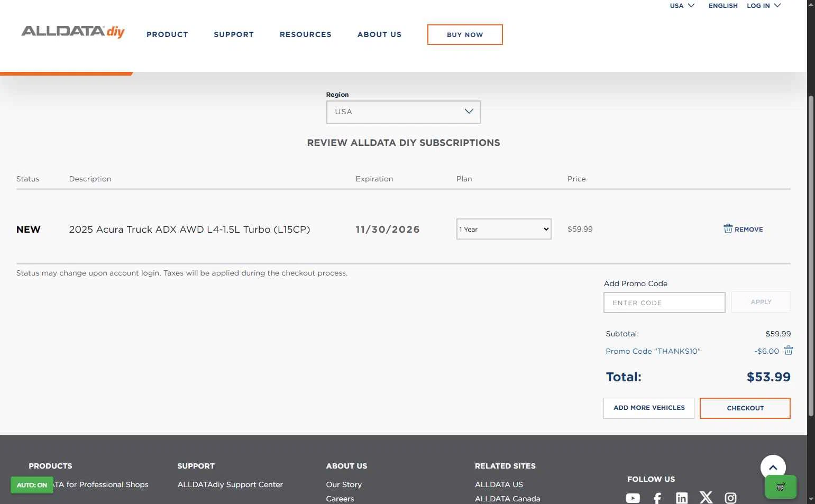Open the X social icon
This screenshot has width=815, height=504.
[706, 497]
